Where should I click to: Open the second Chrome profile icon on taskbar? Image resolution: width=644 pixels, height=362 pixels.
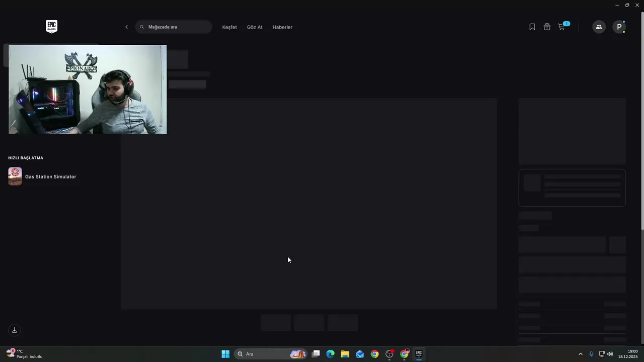point(405,354)
